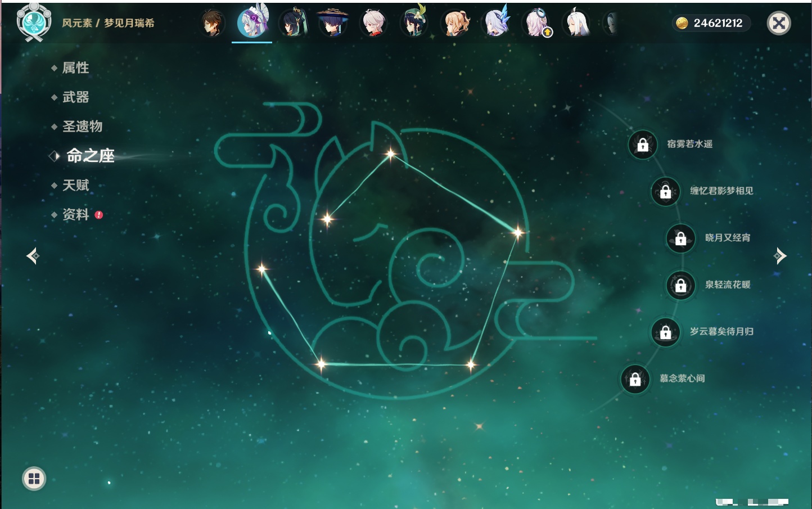The width and height of the screenshot is (812, 509).
Task: Select the constellation name 岁云暮矣待月归
Action: (721, 331)
